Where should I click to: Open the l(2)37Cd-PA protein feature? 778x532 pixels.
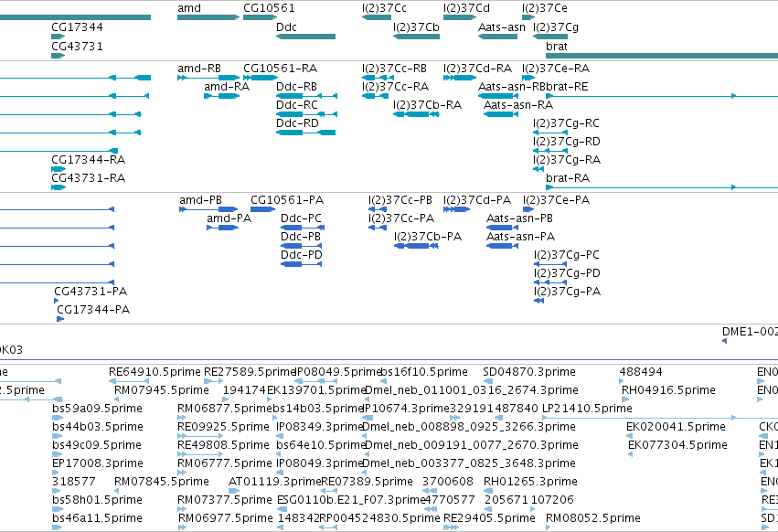click(456, 209)
